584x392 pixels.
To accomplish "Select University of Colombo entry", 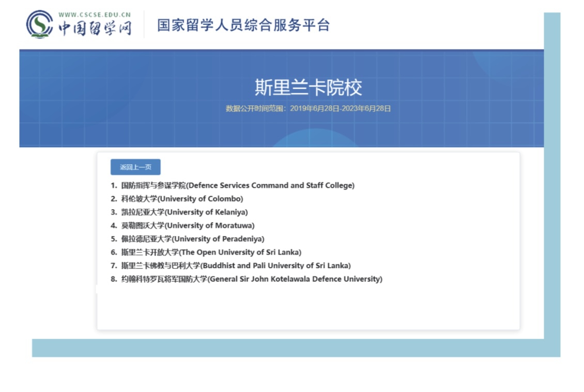I will tap(182, 199).
